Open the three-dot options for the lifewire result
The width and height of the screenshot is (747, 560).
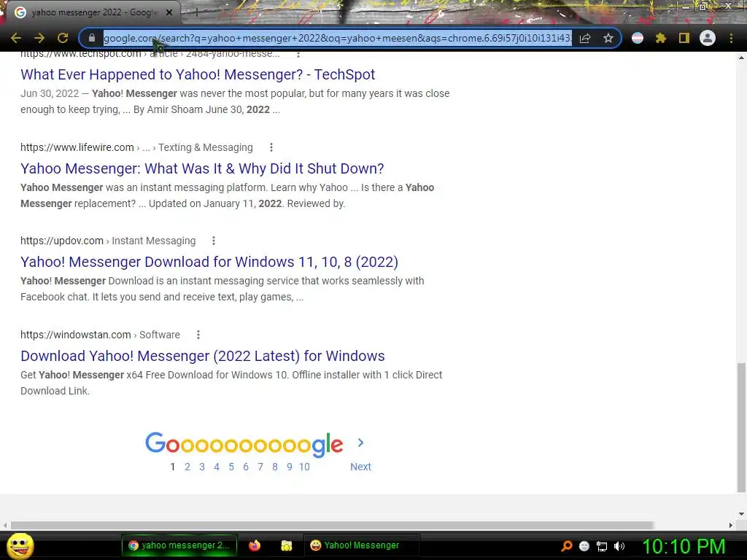(x=271, y=147)
